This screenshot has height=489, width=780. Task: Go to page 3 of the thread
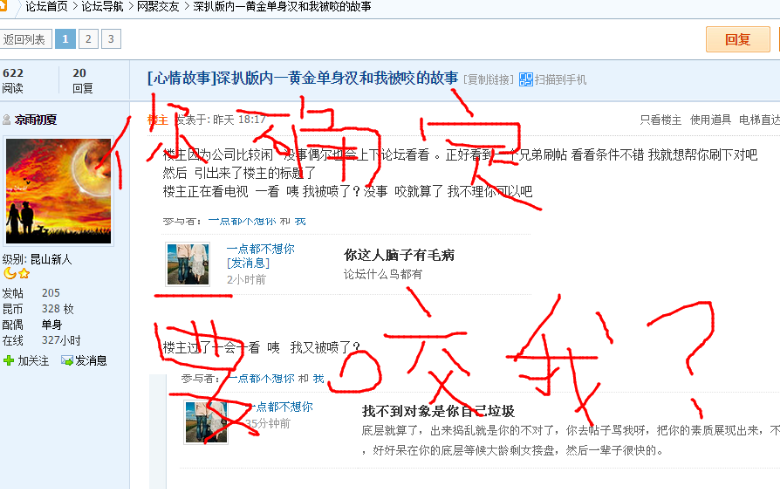(111, 39)
